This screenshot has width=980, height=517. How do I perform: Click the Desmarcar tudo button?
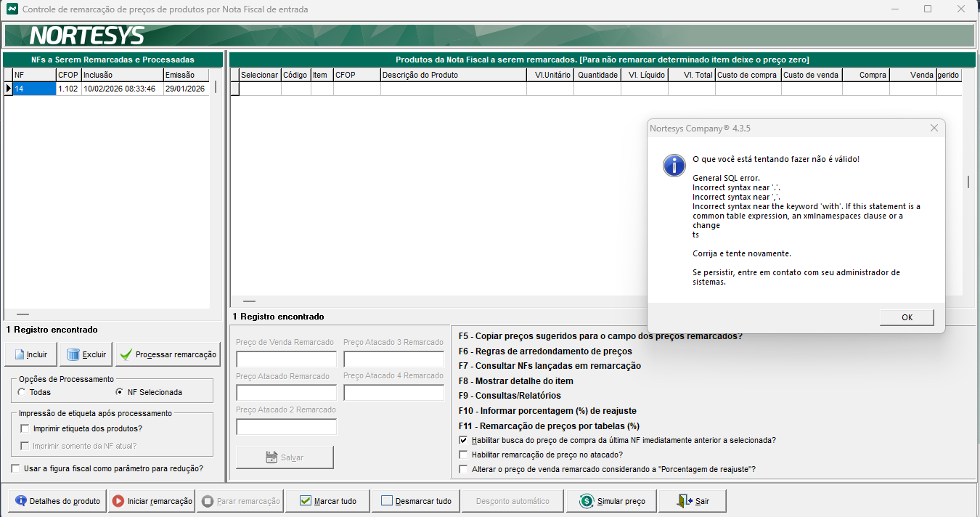[x=417, y=501]
